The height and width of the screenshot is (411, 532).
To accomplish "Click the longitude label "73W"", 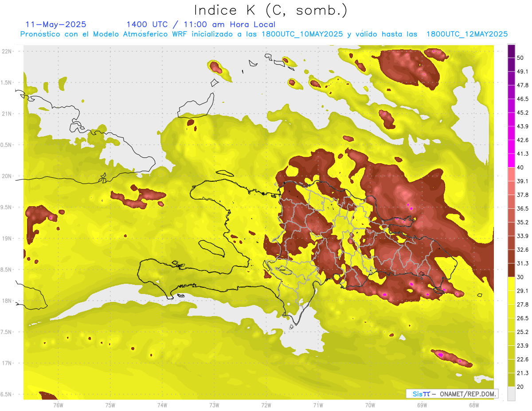I will (214, 405).
